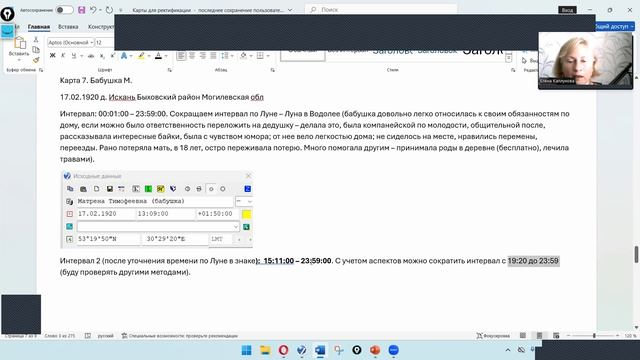Image resolution: width=640 pixels, height=360 pixels.
Task: Open the Aptos font name dropdown
Action: click(x=92, y=42)
